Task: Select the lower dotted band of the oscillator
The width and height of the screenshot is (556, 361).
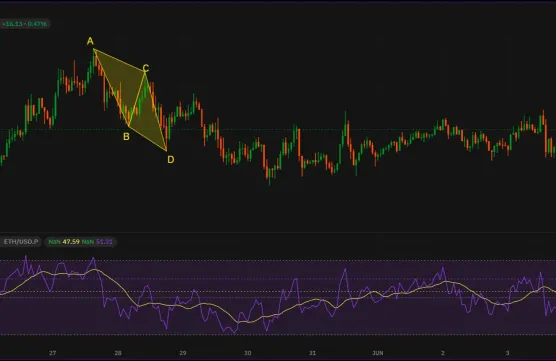Action: point(278,334)
